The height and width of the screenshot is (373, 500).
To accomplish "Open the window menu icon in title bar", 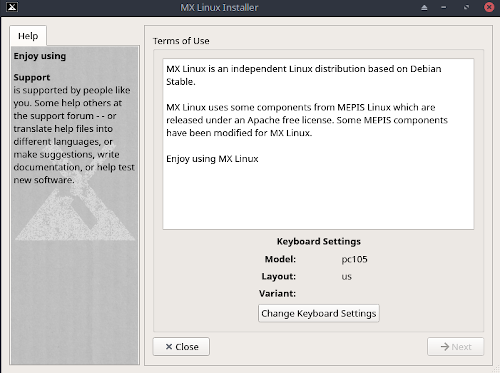I will coord(12,7).
